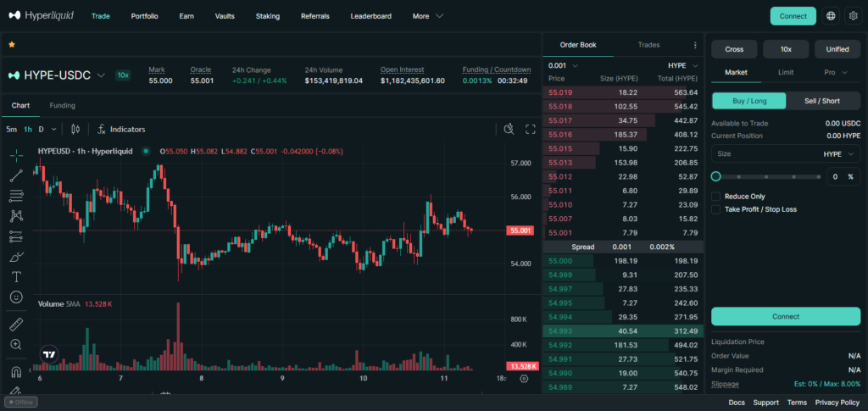Select the text annotation tool
The width and height of the screenshot is (868, 411).
coord(17,276)
